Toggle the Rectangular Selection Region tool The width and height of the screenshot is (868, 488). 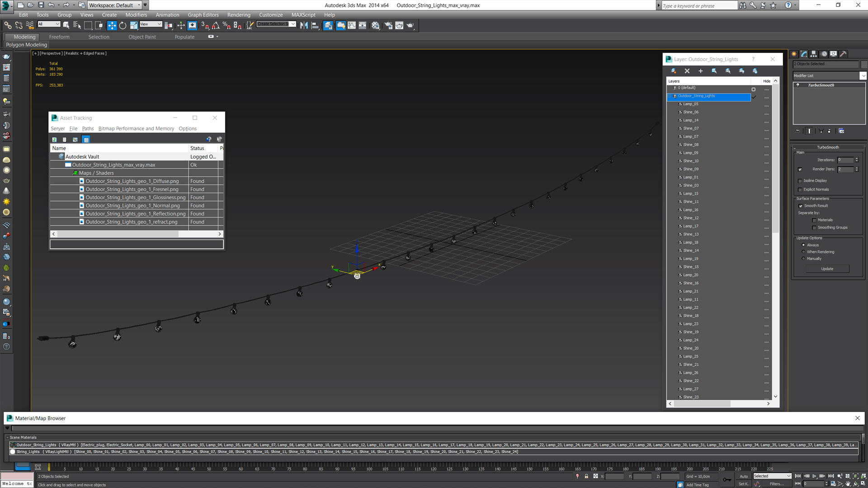[x=88, y=25]
